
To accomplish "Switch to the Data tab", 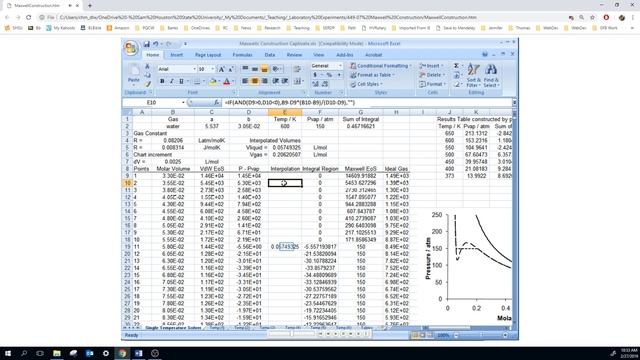I will coord(270,55).
